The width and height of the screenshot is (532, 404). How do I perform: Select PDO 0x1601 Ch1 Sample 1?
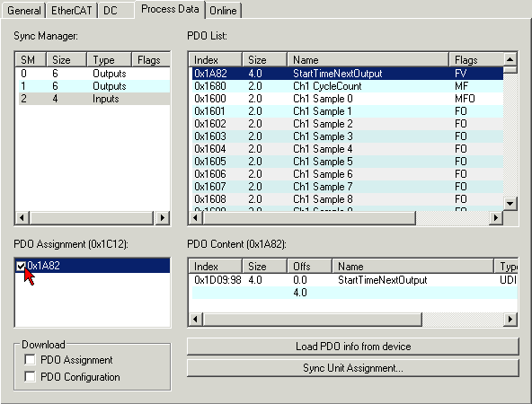click(x=348, y=111)
